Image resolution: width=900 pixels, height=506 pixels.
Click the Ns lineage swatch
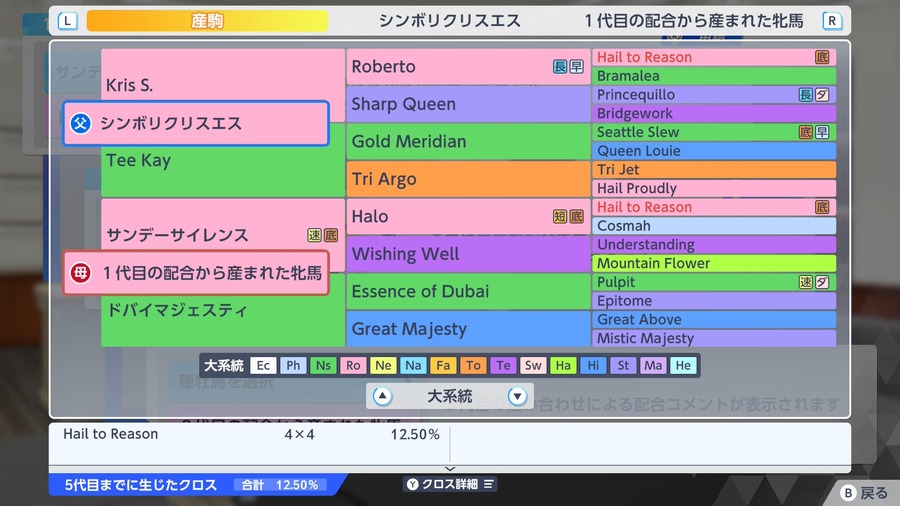pos(323,365)
